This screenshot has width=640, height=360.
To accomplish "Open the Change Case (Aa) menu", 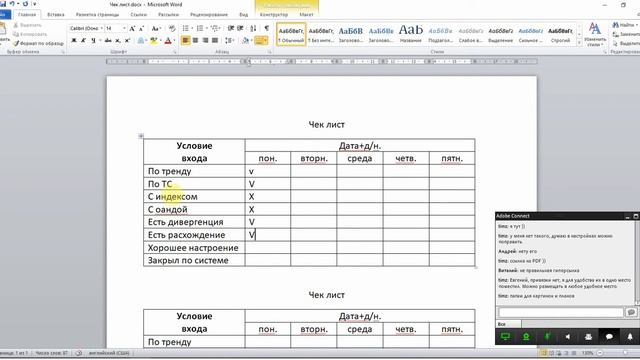I will pyautogui.click(x=156, y=29).
